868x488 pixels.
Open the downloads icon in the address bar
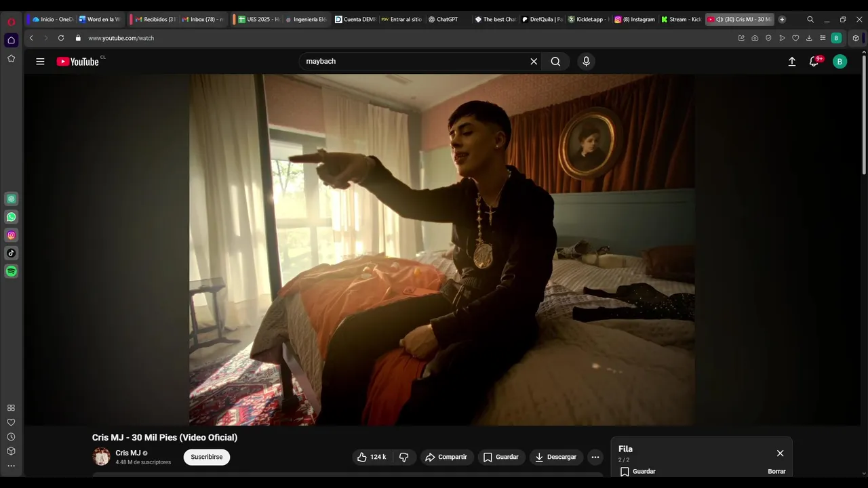click(809, 38)
